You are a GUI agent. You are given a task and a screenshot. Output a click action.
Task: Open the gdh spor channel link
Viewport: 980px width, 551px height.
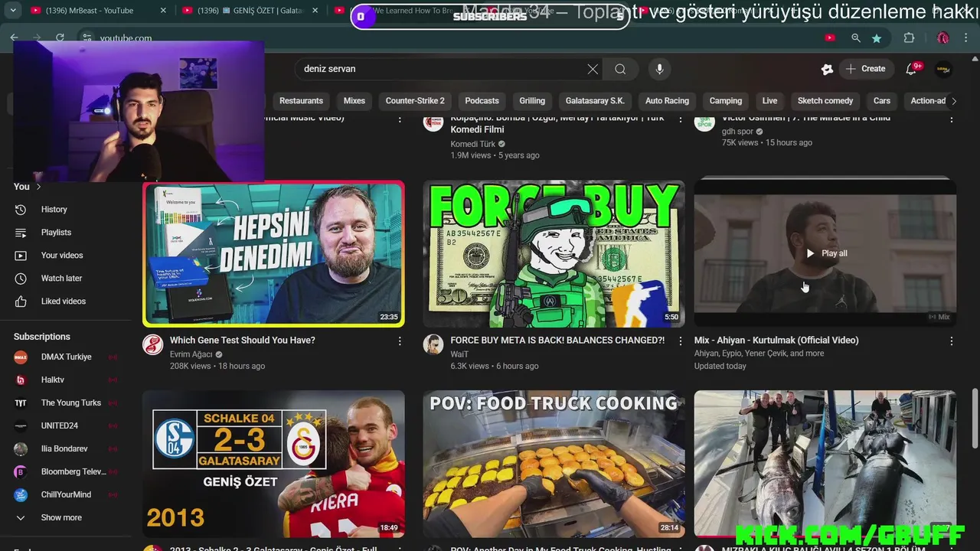coord(737,132)
